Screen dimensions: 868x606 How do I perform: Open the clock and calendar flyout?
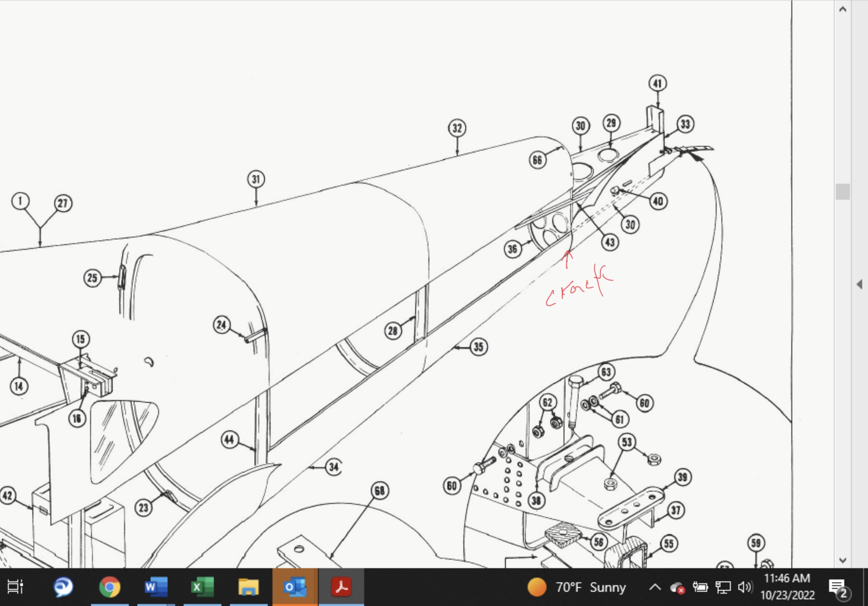787,587
